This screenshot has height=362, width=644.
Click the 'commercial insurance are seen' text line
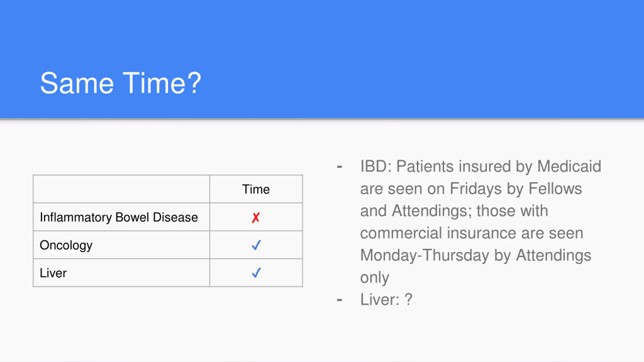pos(472,233)
